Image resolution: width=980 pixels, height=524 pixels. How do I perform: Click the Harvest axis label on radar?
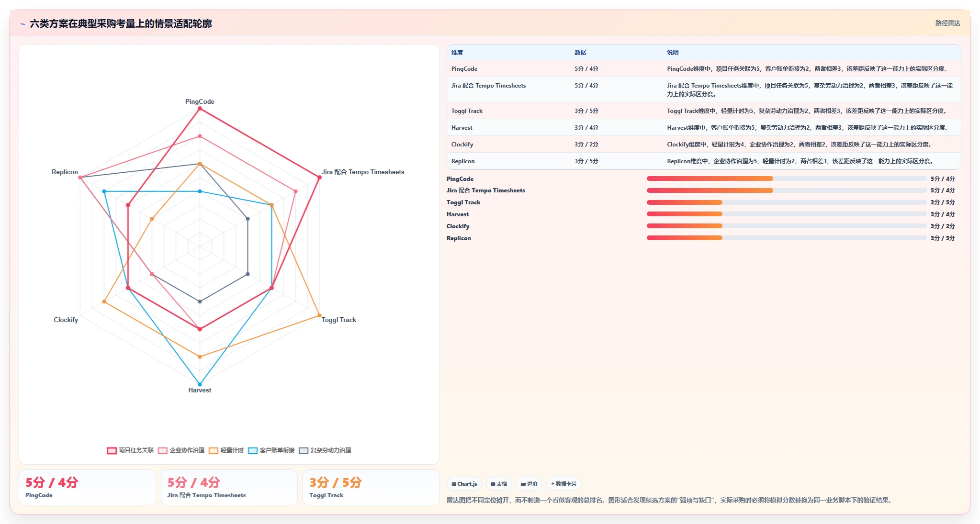point(200,390)
